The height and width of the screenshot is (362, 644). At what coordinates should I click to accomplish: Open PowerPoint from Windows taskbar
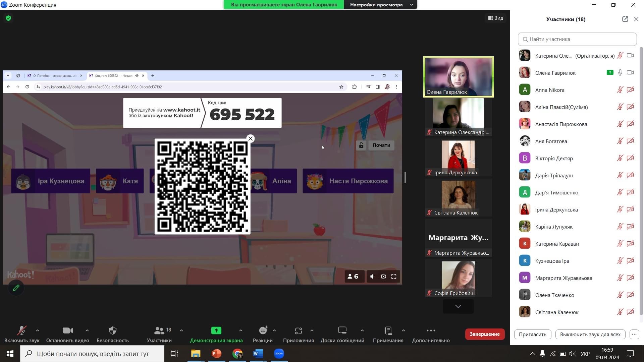point(216,354)
